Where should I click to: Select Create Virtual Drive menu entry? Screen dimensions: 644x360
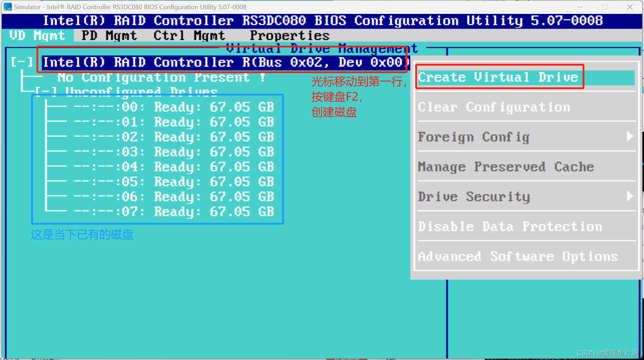coord(525,77)
